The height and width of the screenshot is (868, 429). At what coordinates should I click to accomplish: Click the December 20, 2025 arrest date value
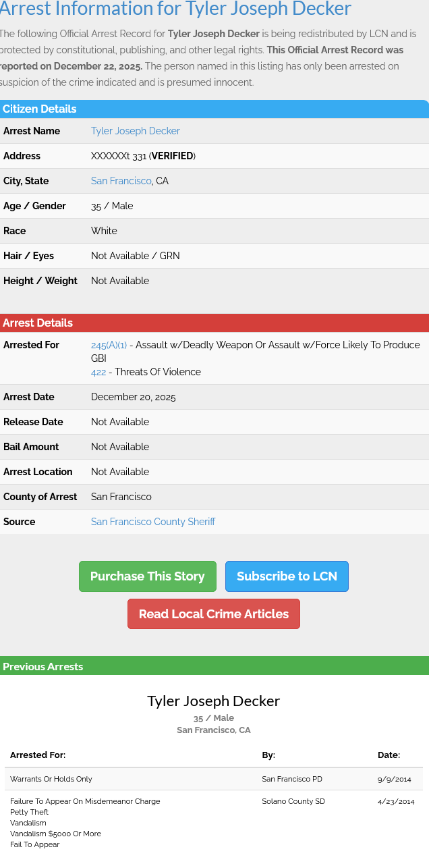[x=133, y=397]
